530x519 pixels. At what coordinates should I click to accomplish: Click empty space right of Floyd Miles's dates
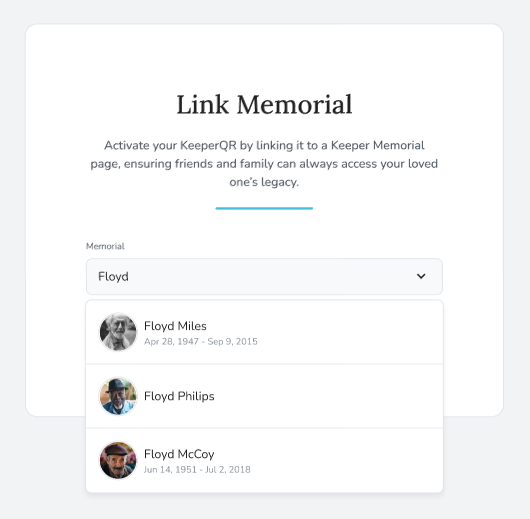click(348, 341)
